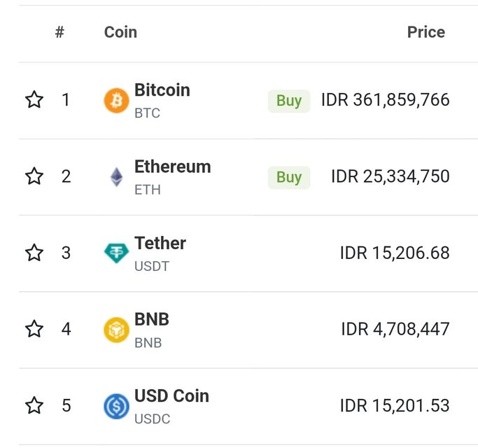Favorite Bitcoin with the star toggle

point(34,100)
